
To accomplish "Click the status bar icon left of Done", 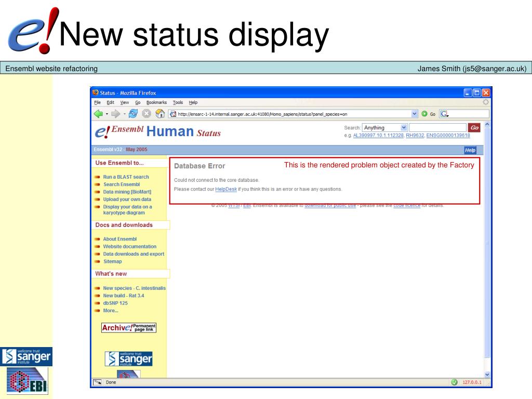I will pos(98,382).
